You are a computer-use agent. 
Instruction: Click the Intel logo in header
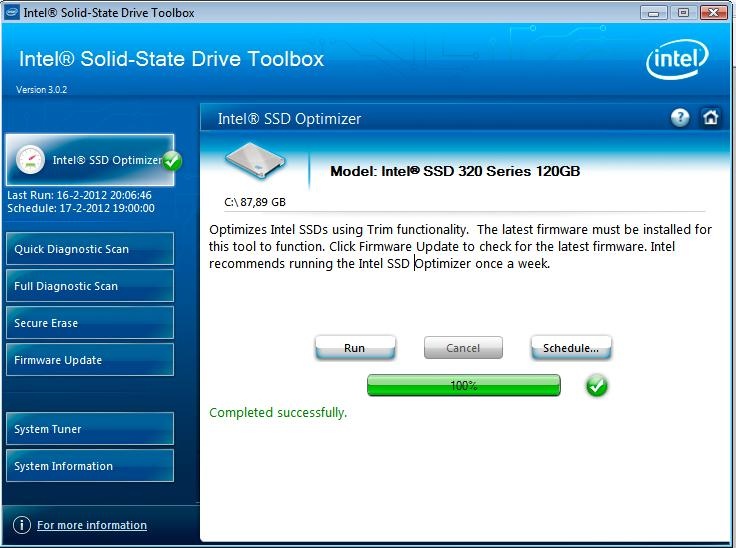[677, 60]
